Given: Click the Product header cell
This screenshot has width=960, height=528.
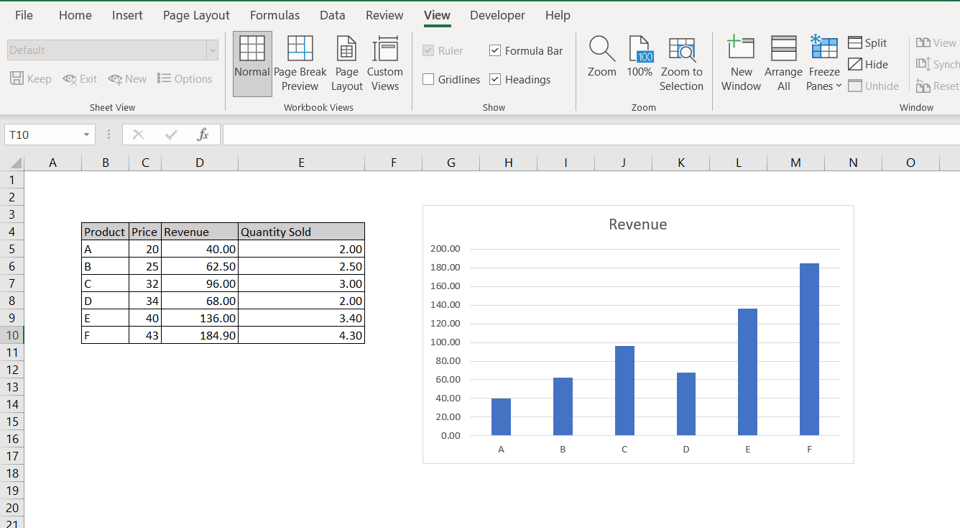Looking at the screenshot, I should (x=105, y=232).
